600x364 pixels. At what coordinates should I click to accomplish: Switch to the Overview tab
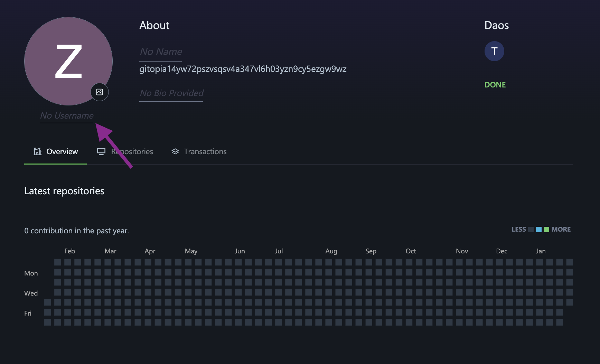(x=55, y=151)
